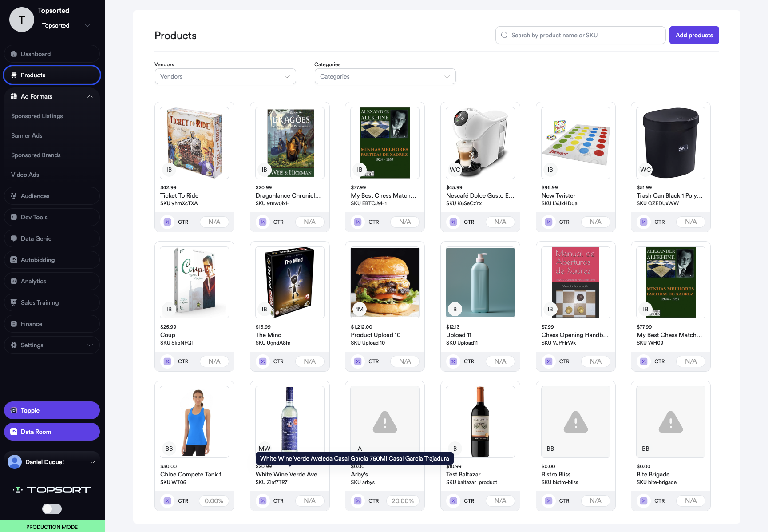Open Sponsored Listings menu item
The image size is (768, 532).
[x=37, y=116]
